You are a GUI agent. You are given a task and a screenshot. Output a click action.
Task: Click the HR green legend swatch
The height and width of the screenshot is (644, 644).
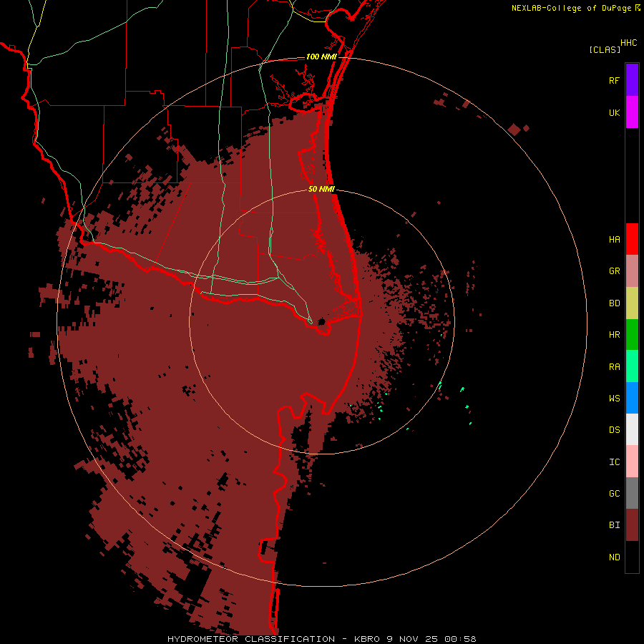(x=632, y=335)
